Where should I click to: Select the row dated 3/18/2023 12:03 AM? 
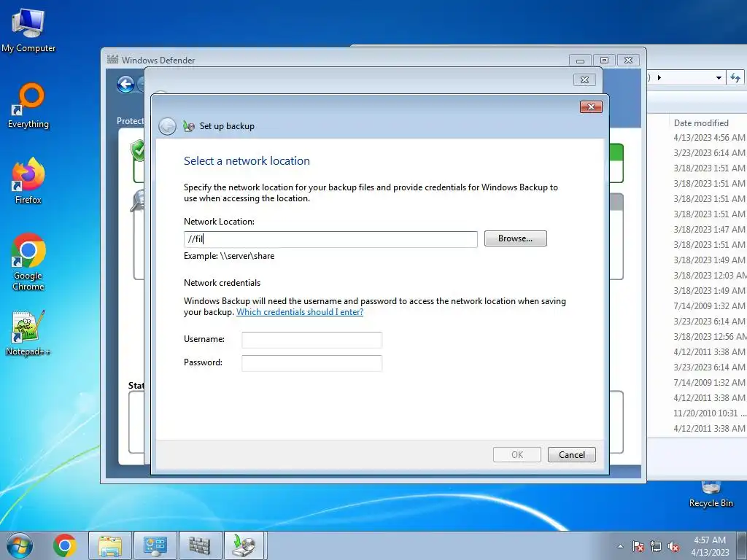[x=709, y=275]
